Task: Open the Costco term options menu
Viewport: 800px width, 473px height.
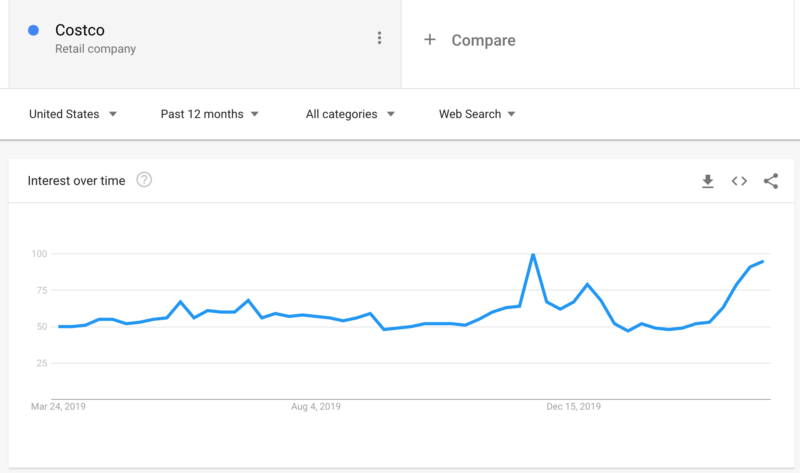Action: click(x=379, y=38)
